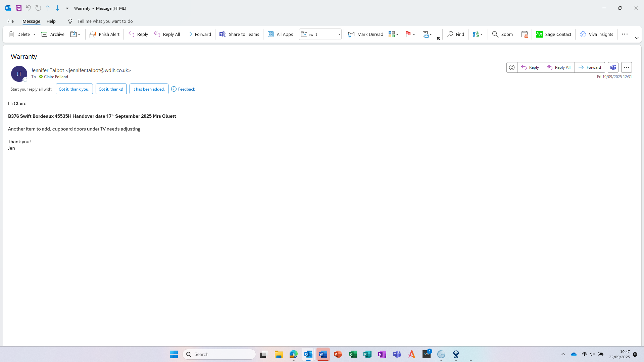Add an emoji reaction to the message
644x362 pixels.
click(511, 67)
